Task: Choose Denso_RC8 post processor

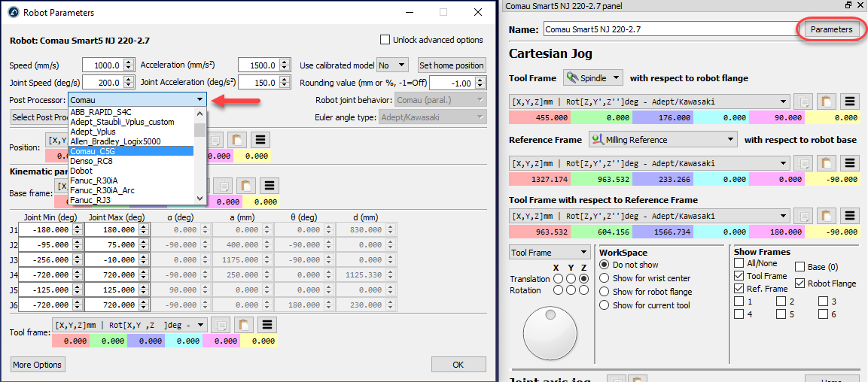Action: click(90, 161)
